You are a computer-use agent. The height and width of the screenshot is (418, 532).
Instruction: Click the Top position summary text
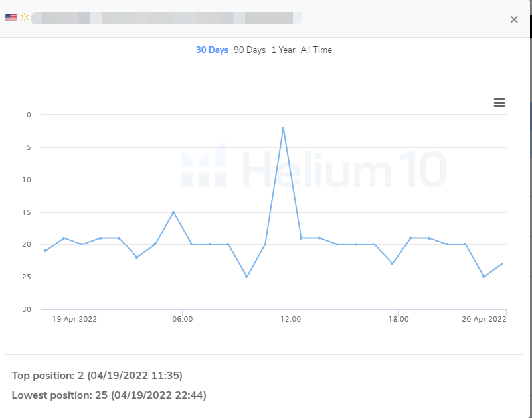pos(97,376)
